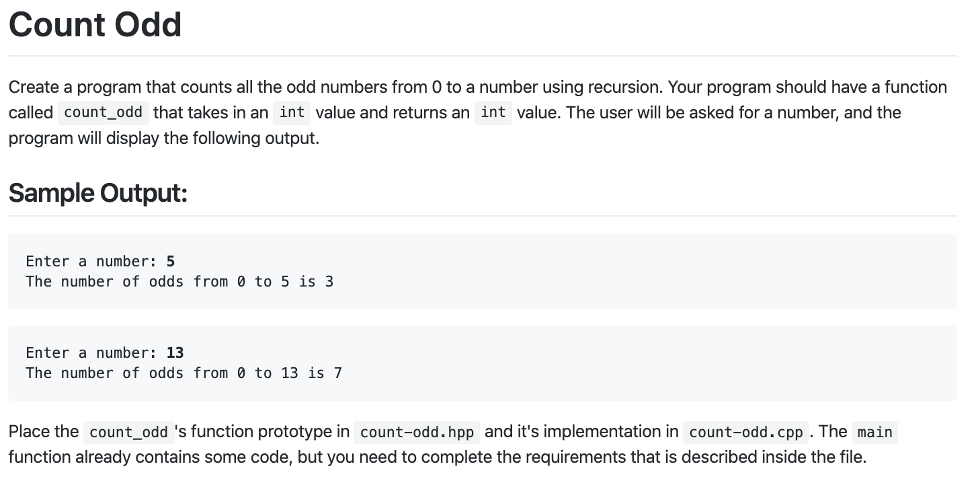Click the second "int" code after "returns an"
980x487 pixels.
(x=493, y=112)
